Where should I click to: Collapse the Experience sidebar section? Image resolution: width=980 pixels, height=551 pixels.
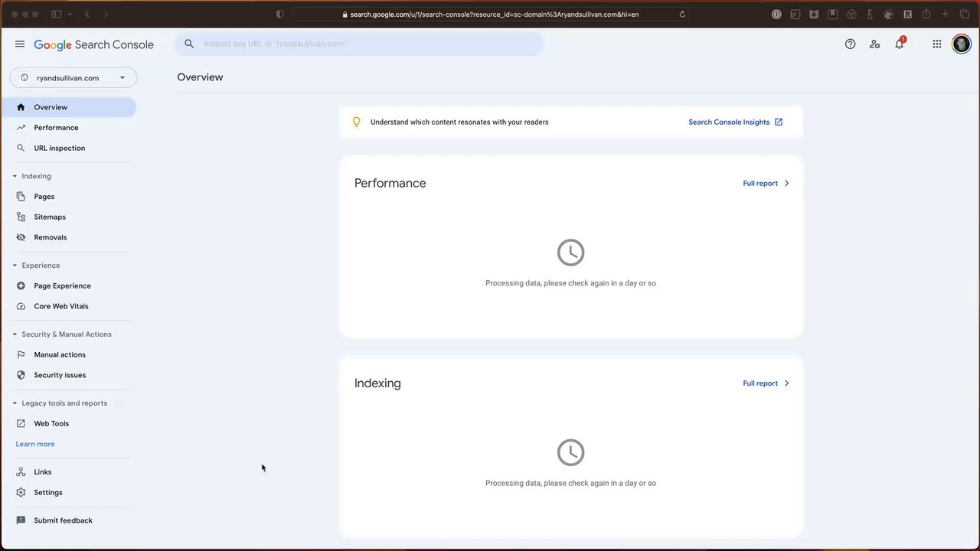15,266
